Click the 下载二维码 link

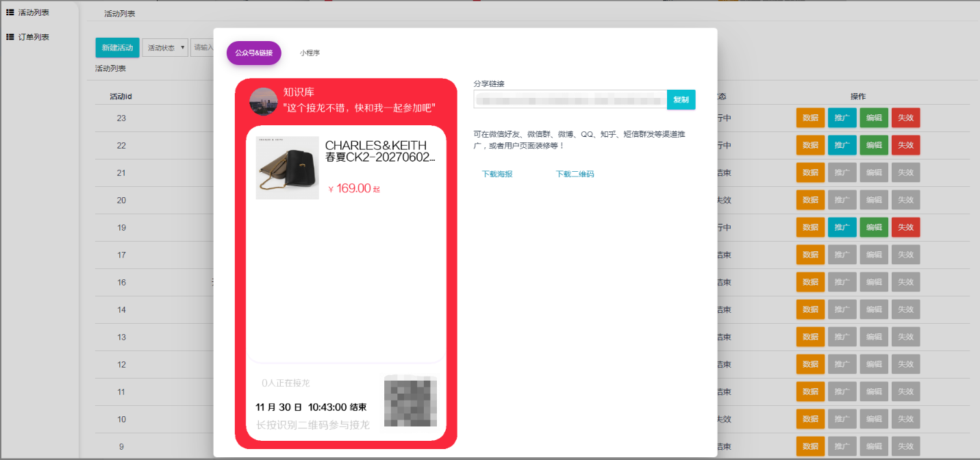(x=575, y=174)
